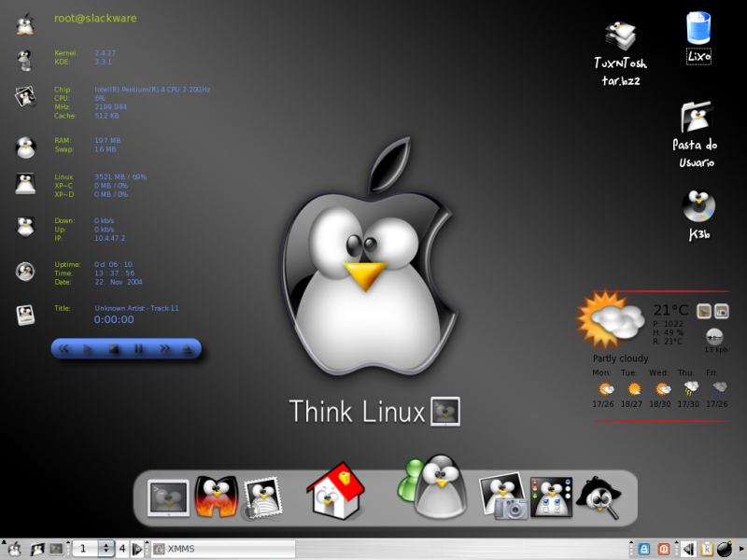This screenshot has width=747, height=560.
Task: Click the track title Unknown Artist - Track 11
Action: pos(136,308)
